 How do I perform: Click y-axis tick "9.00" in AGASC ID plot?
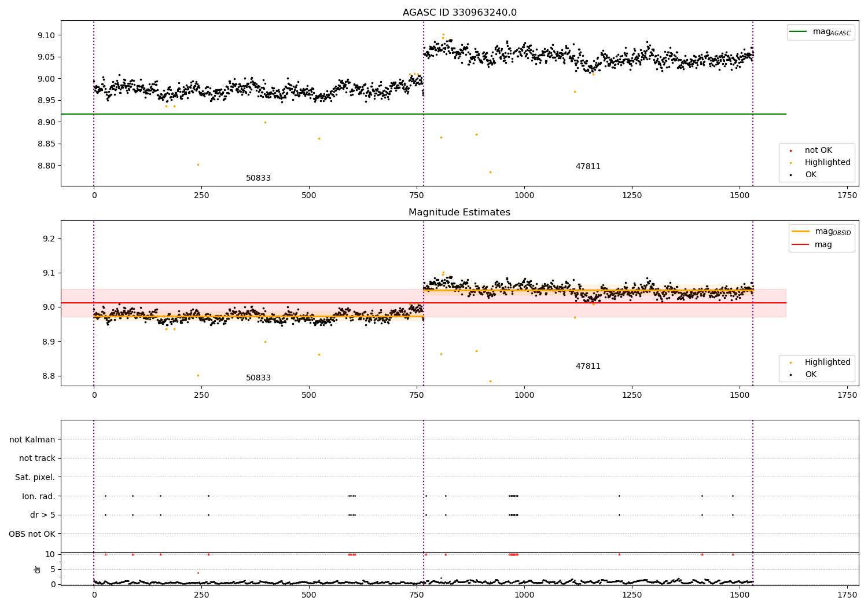click(46, 79)
